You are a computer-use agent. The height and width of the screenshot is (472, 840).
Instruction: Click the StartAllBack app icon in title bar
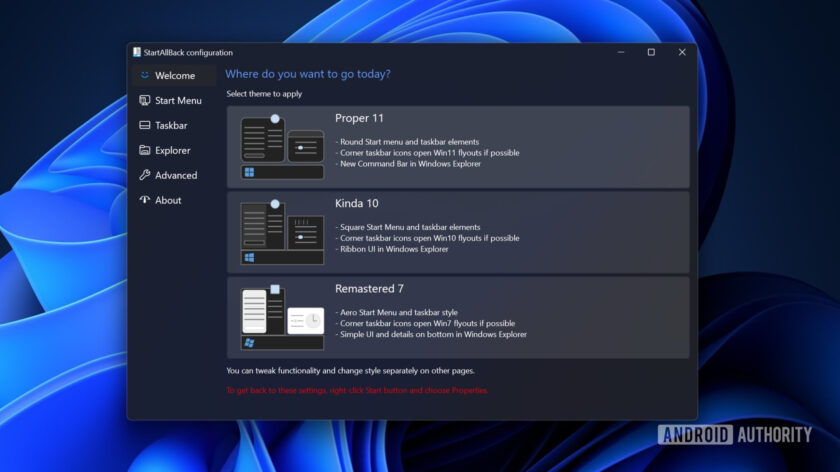137,52
